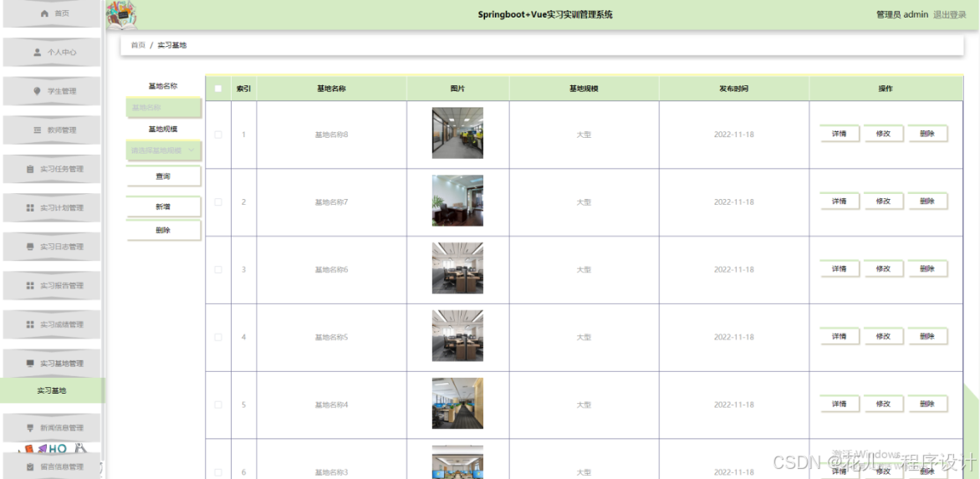Click the 大型 cell in 基地名称6 row
980x479 pixels.
(x=584, y=269)
